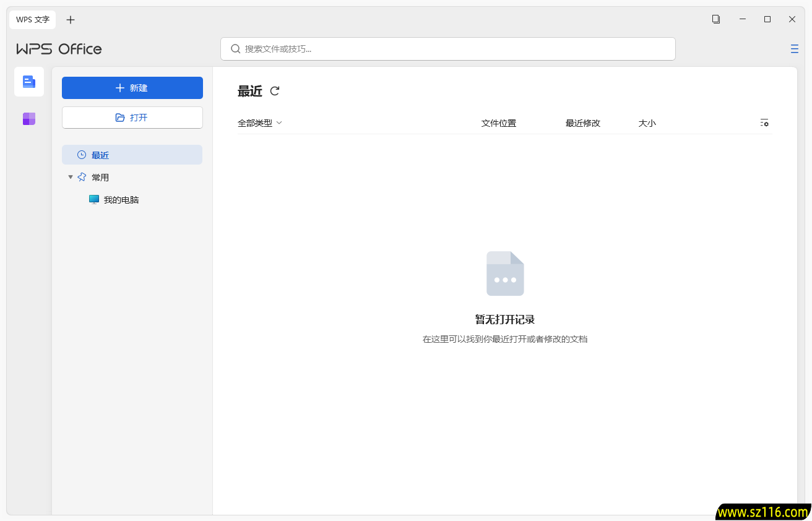This screenshot has height=521, width=812.
Task: Click the window layout toggle in title bar
Action: click(x=716, y=19)
